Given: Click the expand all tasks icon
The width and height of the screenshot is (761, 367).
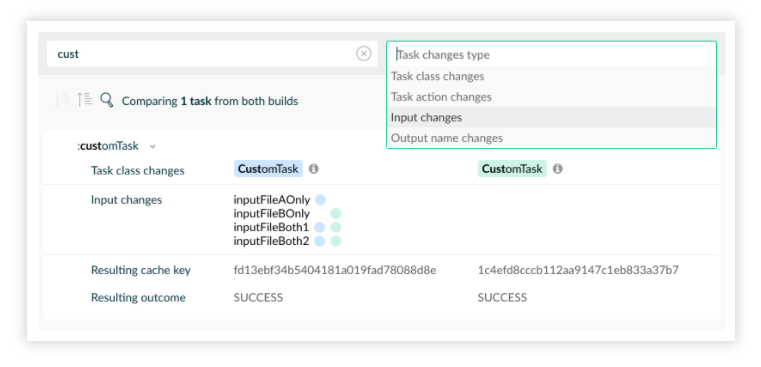Looking at the screenshot, I should 63,100.
